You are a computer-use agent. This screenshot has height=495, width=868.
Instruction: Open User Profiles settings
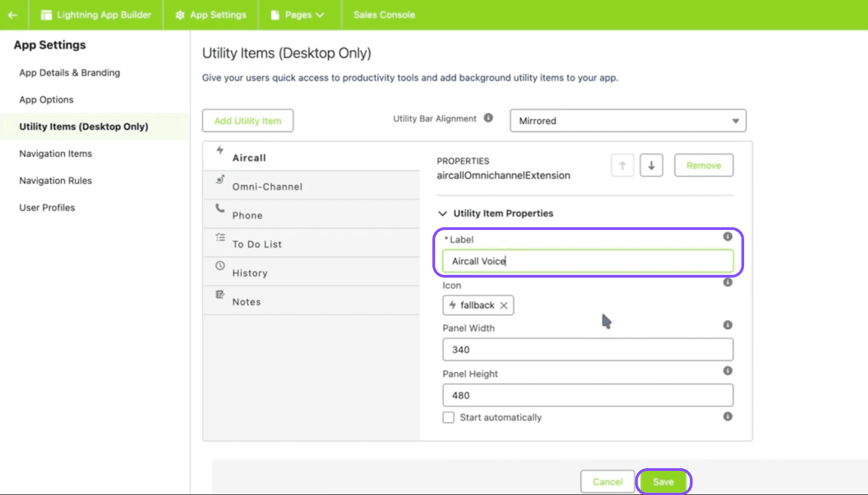(47, 208)
